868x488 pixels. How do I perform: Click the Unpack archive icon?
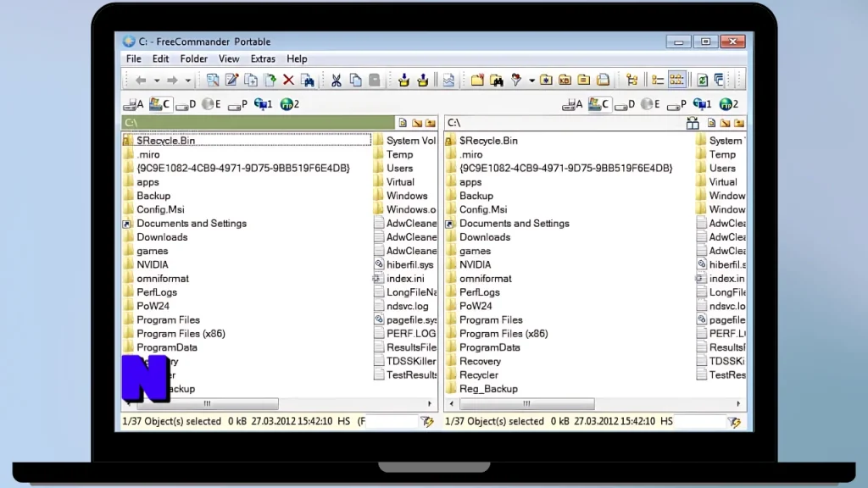[423, 80]
